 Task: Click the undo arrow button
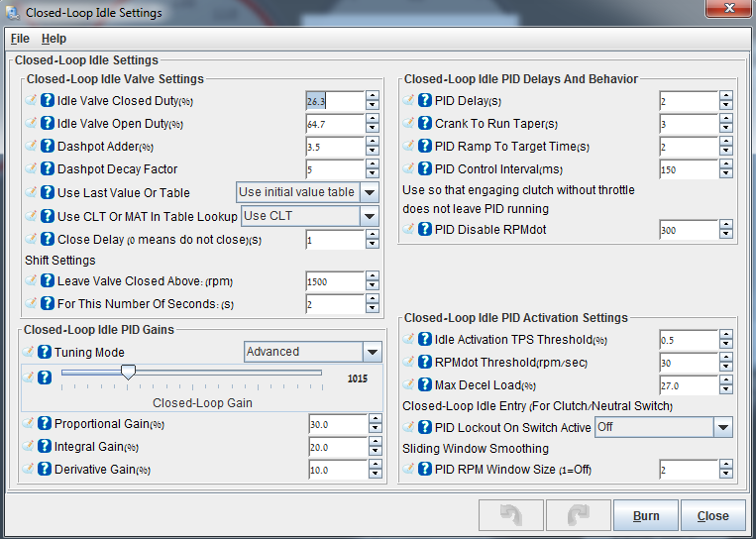(x=511, y=515)
